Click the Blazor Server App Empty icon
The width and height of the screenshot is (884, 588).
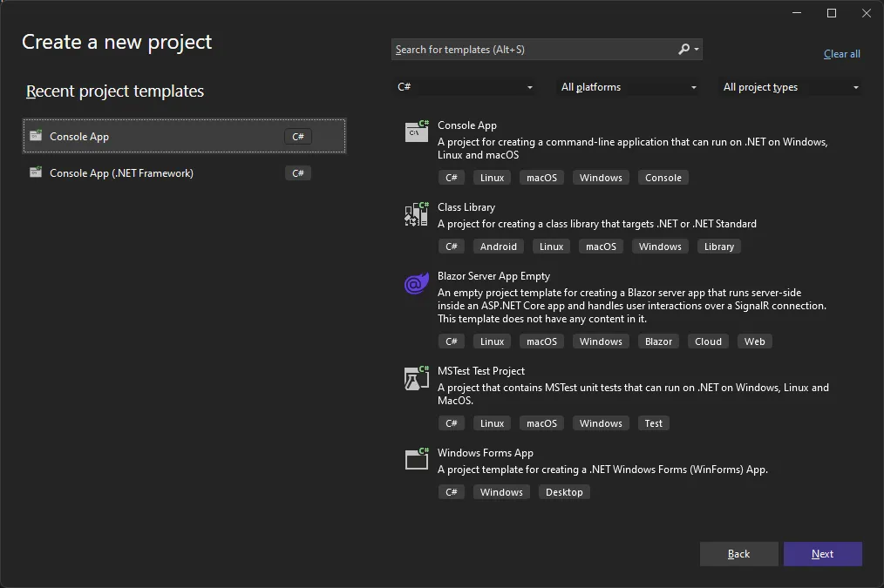click(x=416, y=282)
